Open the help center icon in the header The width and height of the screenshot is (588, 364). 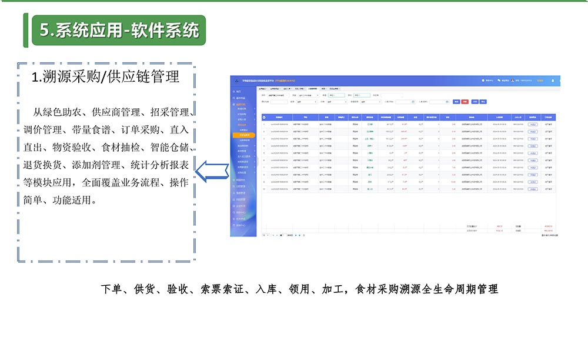pyautogui.click(x=483, y=81)
